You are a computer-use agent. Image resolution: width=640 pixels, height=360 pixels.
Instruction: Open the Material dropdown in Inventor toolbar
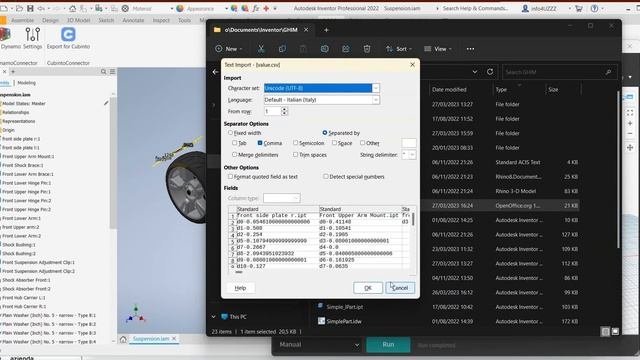click(x=171, y=8)
